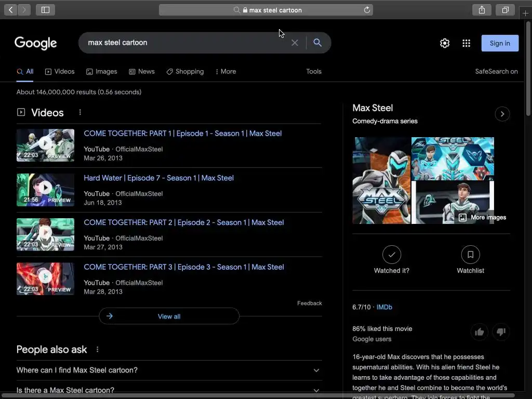Open the top-right Max Steel poster image
Image resolution: width=532 pixels, height=399 pixels.
(x=453, y=158)
